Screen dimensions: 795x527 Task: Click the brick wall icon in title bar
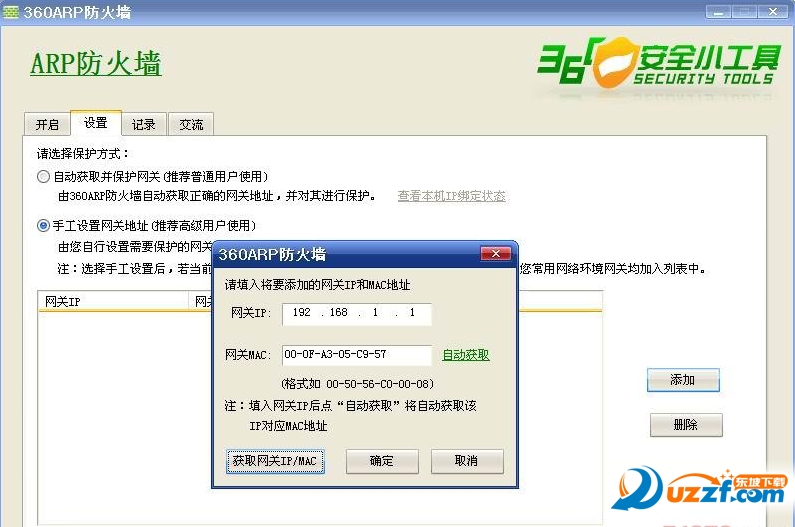[11, 12]
